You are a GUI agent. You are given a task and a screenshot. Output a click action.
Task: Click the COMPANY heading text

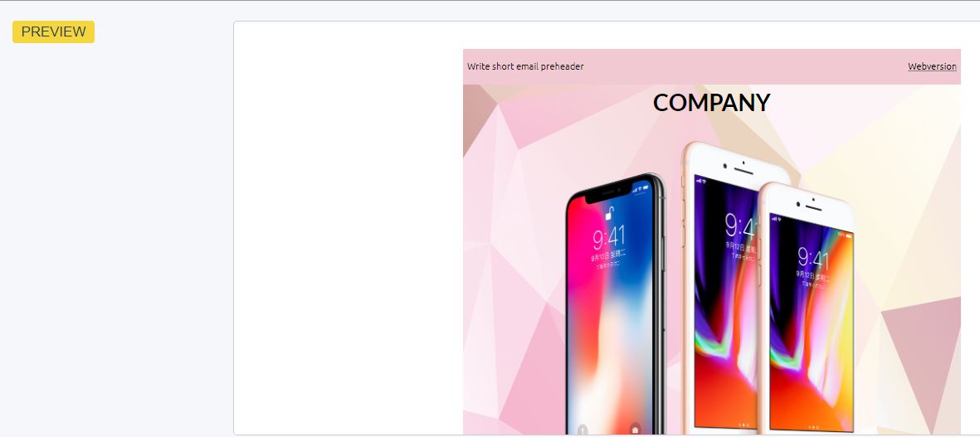(x=711, y=102)
